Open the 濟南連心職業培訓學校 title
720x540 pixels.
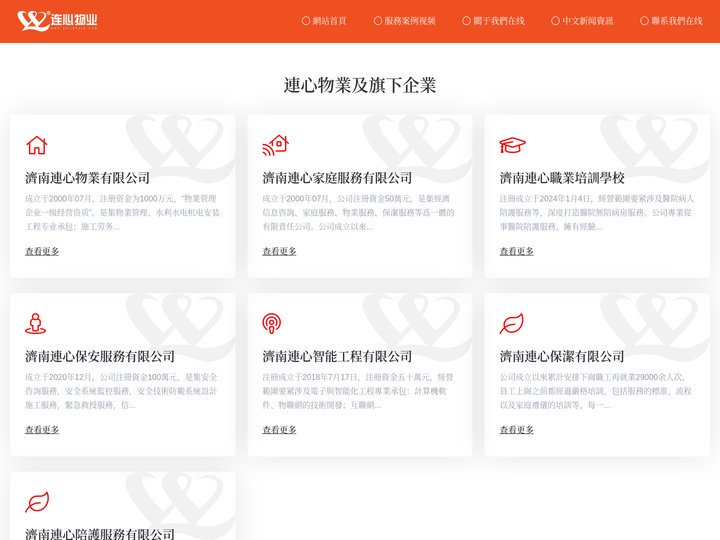pos(562,178)
